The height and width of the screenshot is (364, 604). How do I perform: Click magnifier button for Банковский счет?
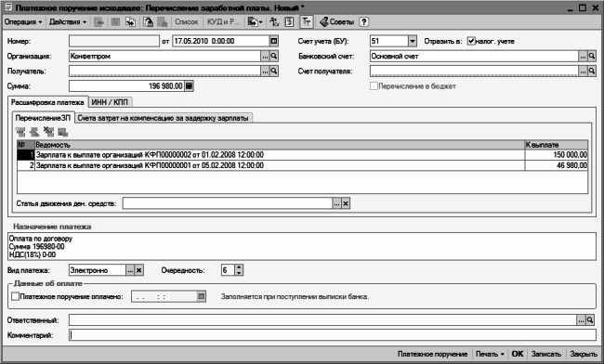tap(592, 56)
